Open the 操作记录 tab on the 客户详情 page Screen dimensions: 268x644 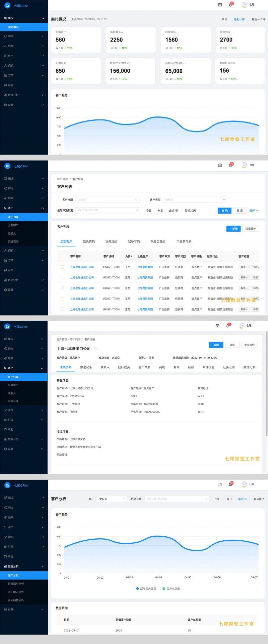249,367
